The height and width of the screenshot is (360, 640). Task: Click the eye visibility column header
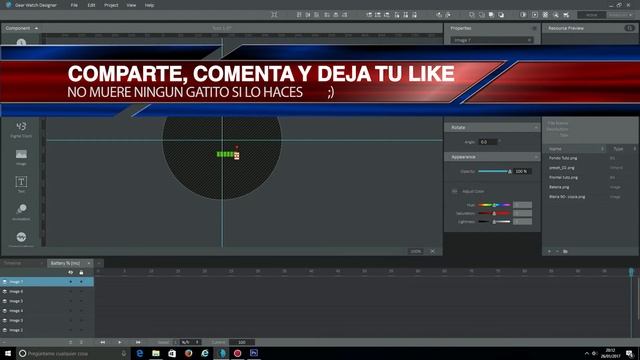point(71,272)
